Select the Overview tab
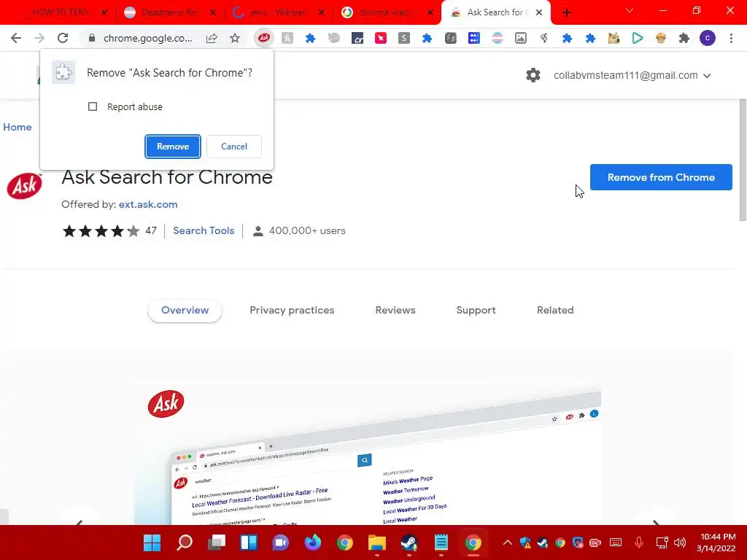Viewport: 747px width, 560px height. (x=185, y=310)
